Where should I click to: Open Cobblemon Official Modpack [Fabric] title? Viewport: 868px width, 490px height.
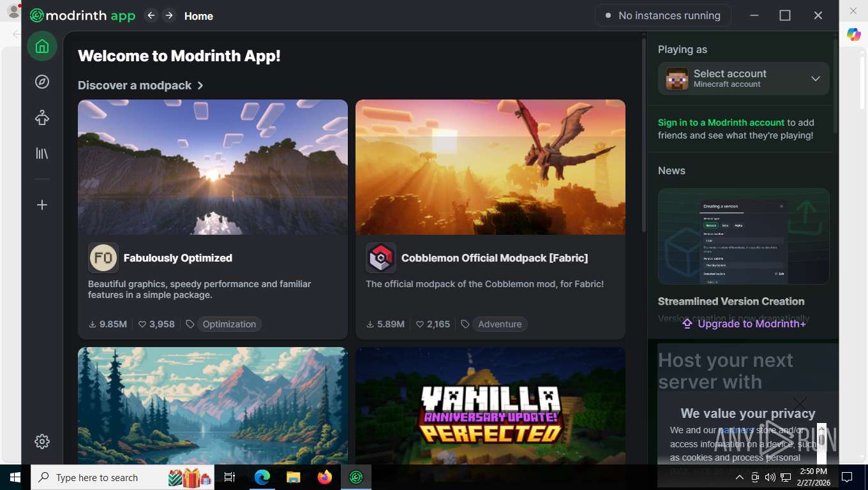pyautogui.click(x=495, y=258)
